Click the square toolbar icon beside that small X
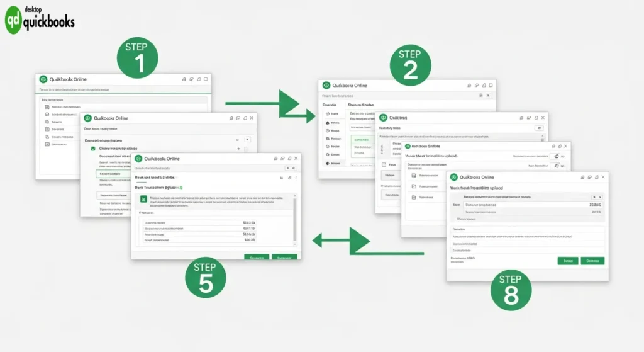Viewport: 644px width, 352px height. (x=481, y=96)
